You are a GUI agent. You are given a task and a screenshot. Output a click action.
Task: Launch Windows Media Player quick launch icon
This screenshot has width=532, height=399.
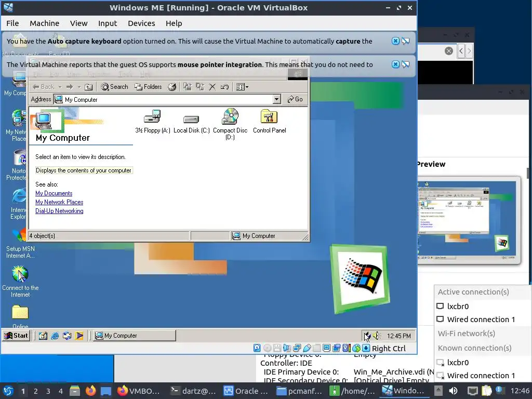[x=79, y=336]
